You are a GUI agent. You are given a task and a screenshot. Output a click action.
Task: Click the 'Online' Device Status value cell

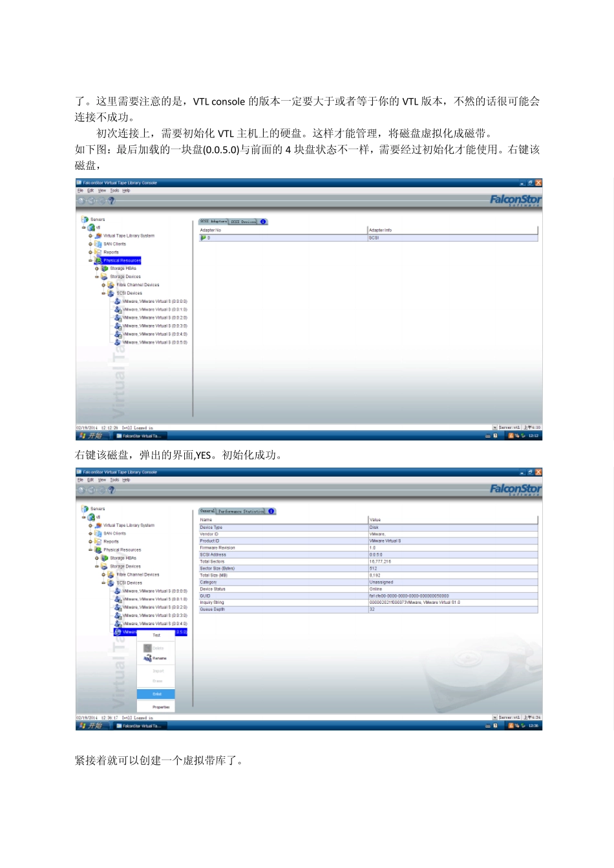[x=452, y=589]
